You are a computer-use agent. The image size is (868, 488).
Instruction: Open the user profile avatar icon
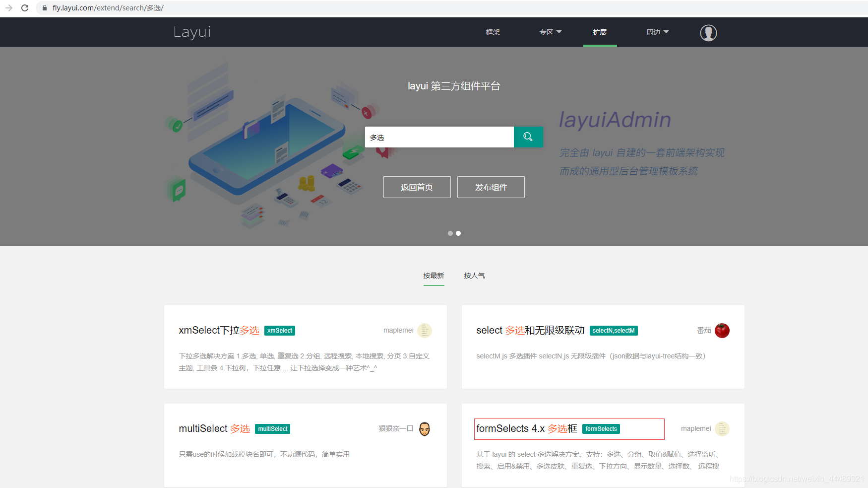point(708,32)
